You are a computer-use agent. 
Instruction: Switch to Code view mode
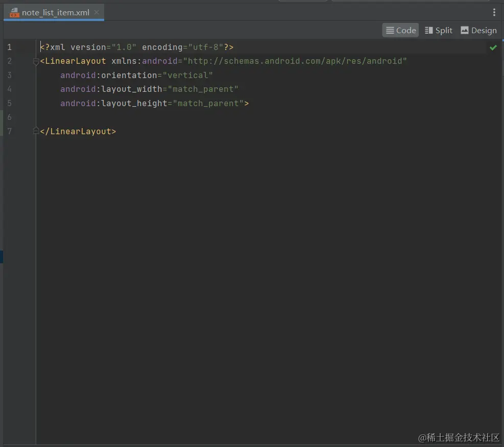pyautogui.click(x=400, y=30)
